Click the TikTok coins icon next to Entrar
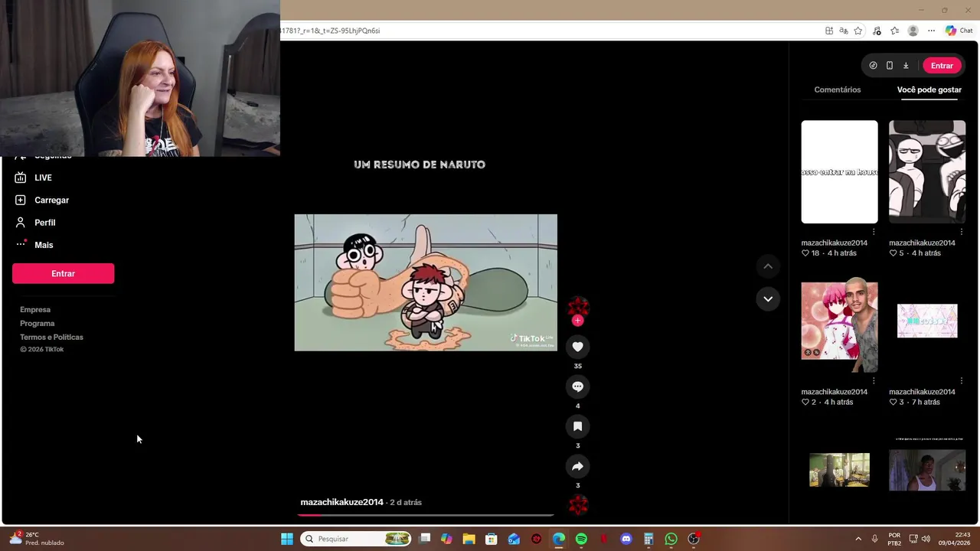This screenshot has height=551, width=980. pyautogui.click(x=873, y=66)
